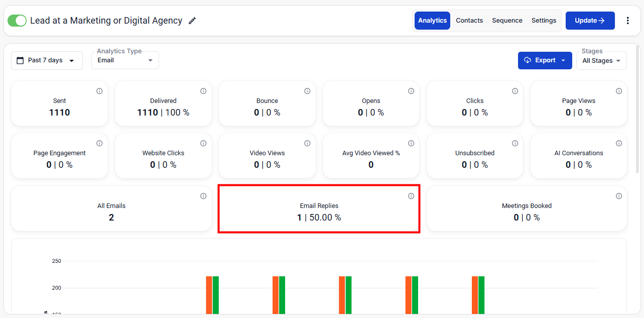This screenshot has width=644, height=318.
Task: Switch to the Sequence tab
Action: click(x=507, y=21)
